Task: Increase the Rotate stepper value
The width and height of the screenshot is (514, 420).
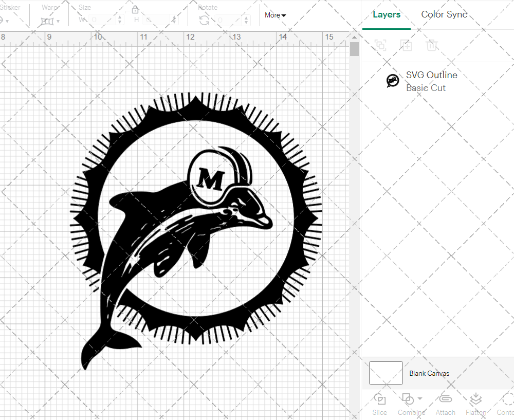Action: point(247,17)
